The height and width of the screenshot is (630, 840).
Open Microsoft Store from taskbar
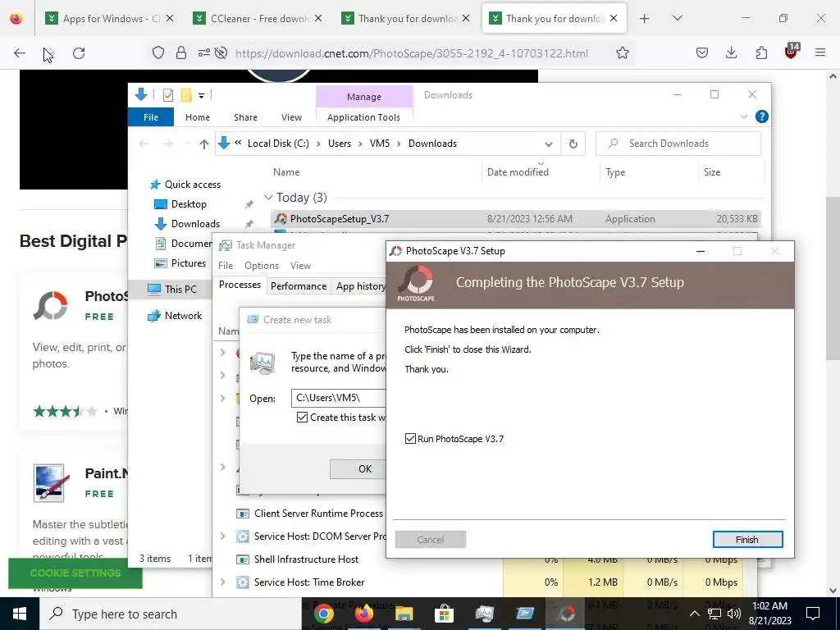click(444, 614)
